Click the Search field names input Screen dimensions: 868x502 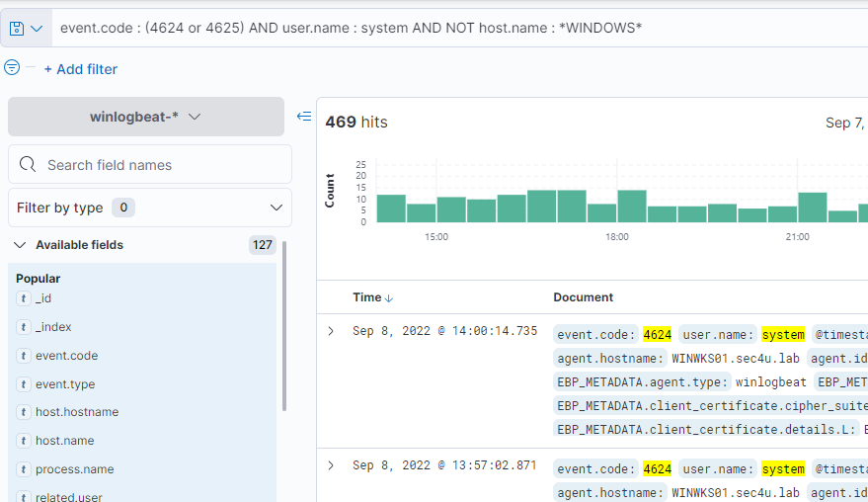click(x=158, y=165)
